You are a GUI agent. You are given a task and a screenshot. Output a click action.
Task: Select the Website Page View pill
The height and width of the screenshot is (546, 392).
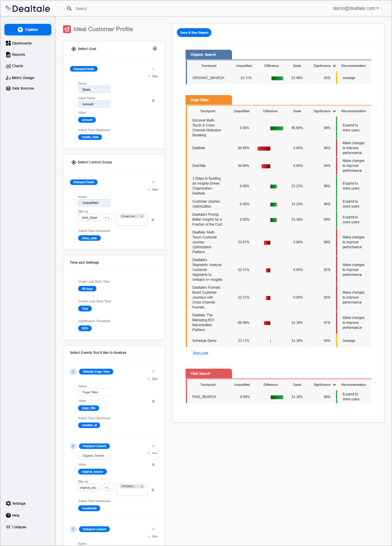[96, 372]
